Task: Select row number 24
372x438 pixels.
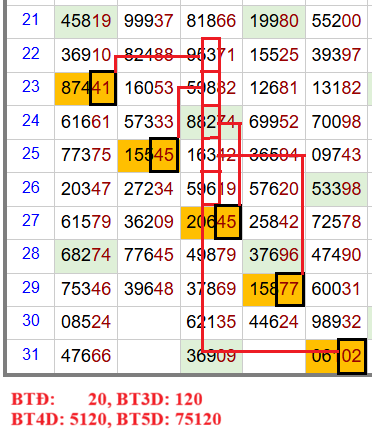Action: pos(31,121)
